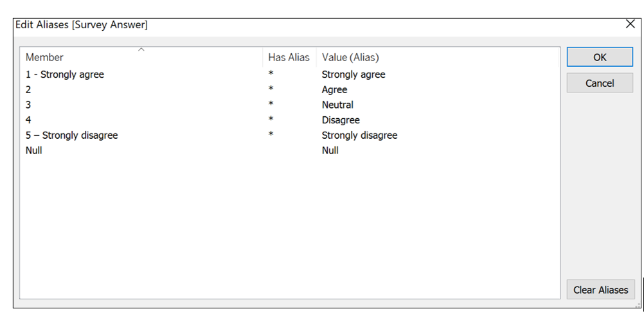Select the member row labeled 2
The width and height of the screenshot is (644, 318).
tap(29, 90)
